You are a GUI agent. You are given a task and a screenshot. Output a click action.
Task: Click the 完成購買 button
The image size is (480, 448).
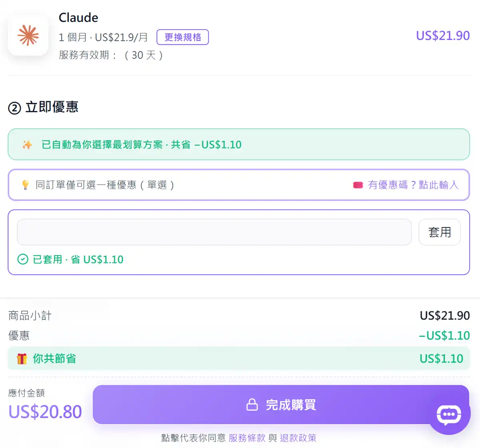[x=281, y=404]
